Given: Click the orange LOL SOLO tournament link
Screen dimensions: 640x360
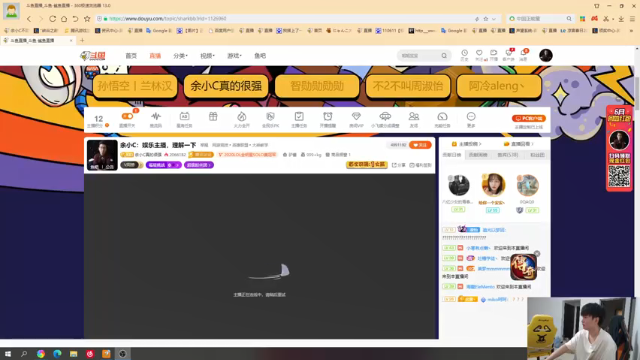Looking at the screenshot, I should (x=247, y=155).
